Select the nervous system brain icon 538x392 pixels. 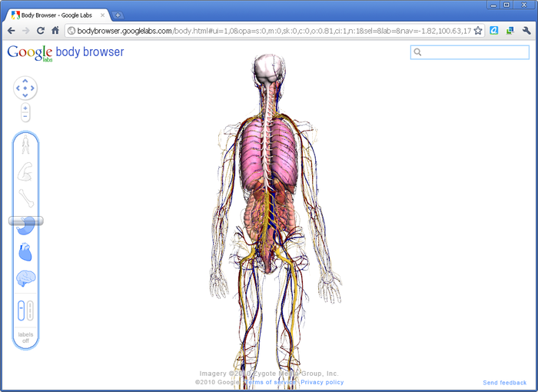coord(25,278)
